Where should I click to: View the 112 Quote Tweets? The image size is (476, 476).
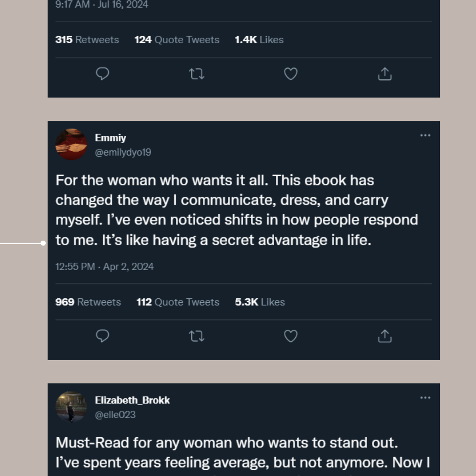point(178,302)
